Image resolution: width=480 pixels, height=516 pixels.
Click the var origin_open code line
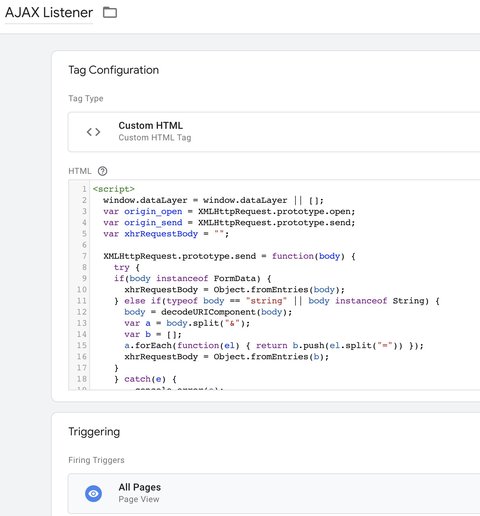[229, 211]
